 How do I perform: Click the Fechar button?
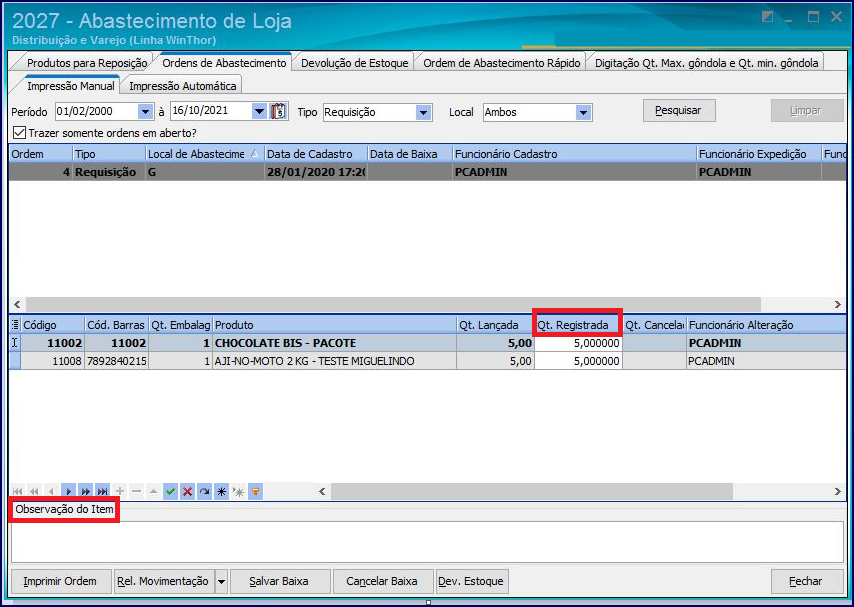[x=806, y=582]
